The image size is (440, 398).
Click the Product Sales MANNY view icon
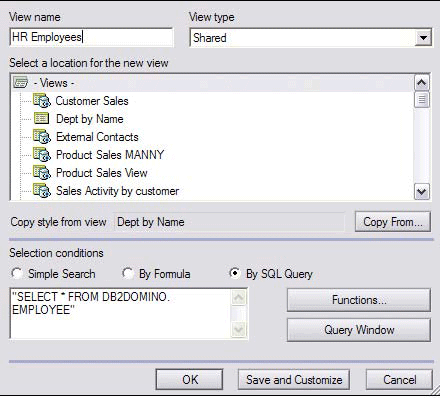pos(42,155)
